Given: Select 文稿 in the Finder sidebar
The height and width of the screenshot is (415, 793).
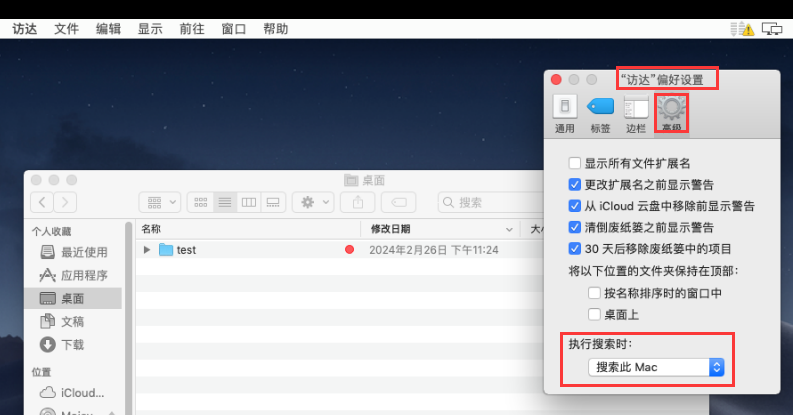Looking at the screenshot, I should [73, 321].
